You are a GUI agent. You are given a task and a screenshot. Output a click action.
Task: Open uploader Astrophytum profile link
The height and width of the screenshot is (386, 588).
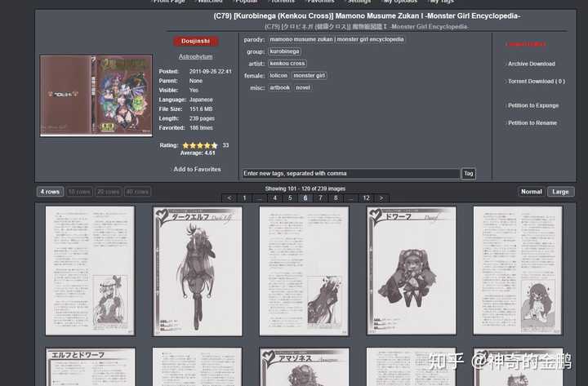click(x=195, y=56)
